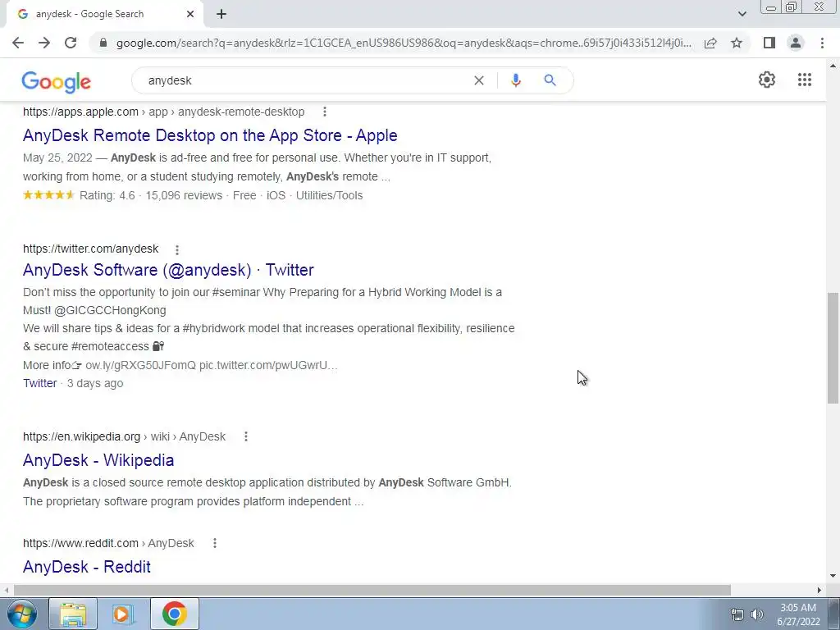Click horizontal scrollbar left arrow
This screenshot has width=840, height=630.
(6, 590)
